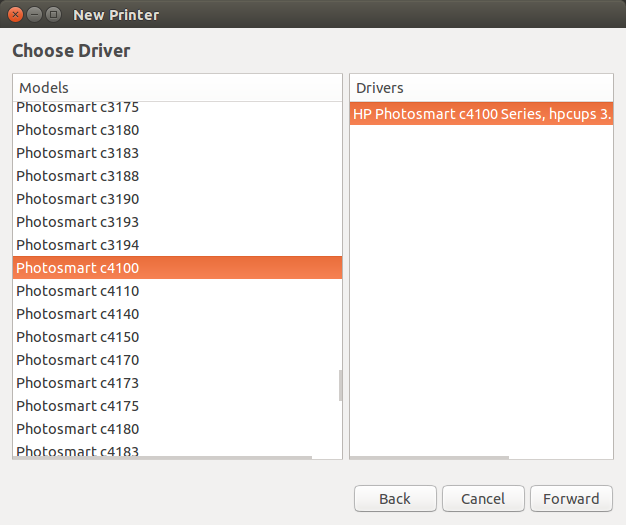
Task: Maximize the New Printer window
Action: point(53,15)
